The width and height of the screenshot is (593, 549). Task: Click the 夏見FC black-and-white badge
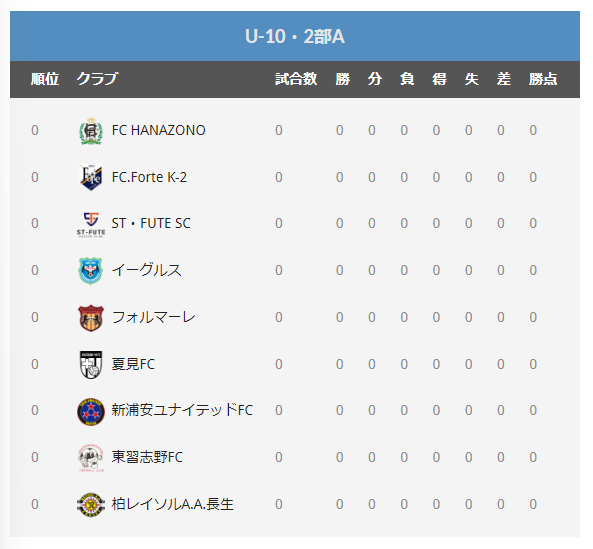(91, 364)
